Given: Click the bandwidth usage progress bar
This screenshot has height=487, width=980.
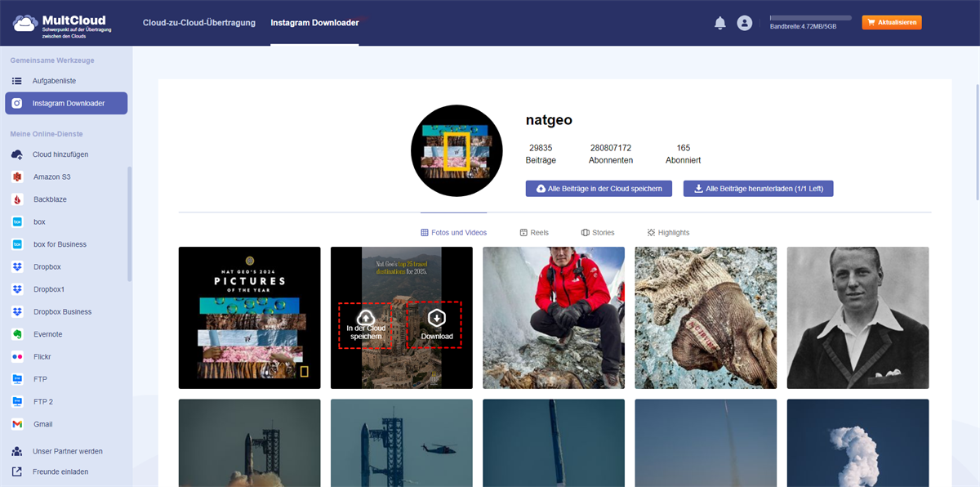Looking at the screenshot, I should click(x=810, y=17).
